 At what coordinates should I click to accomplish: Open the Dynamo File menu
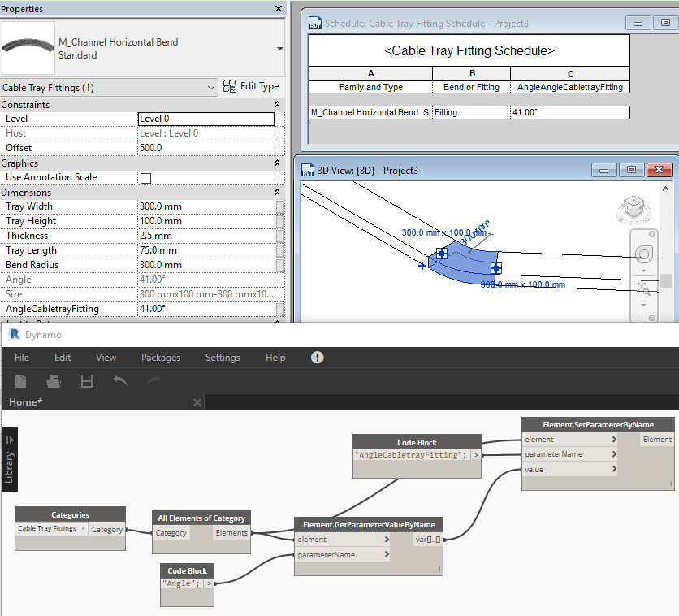click(x=22, y=358)
